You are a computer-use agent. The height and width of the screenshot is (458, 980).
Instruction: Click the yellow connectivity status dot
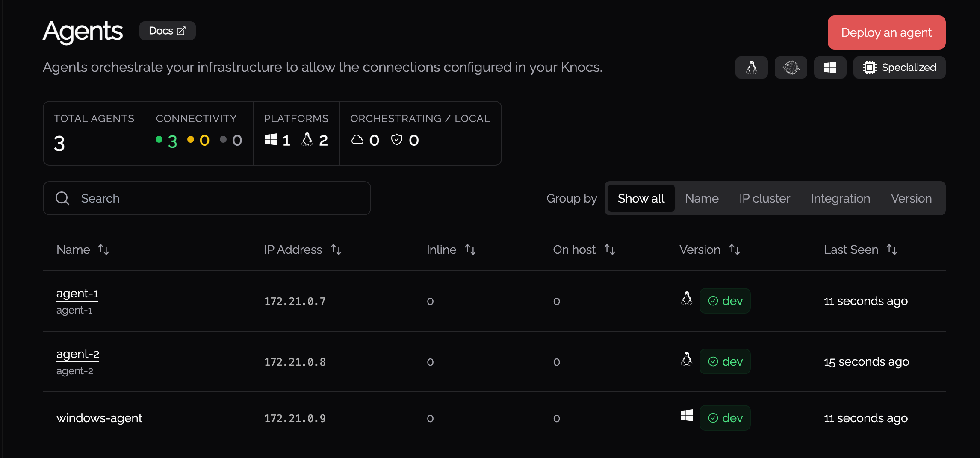tap(191, 139)
